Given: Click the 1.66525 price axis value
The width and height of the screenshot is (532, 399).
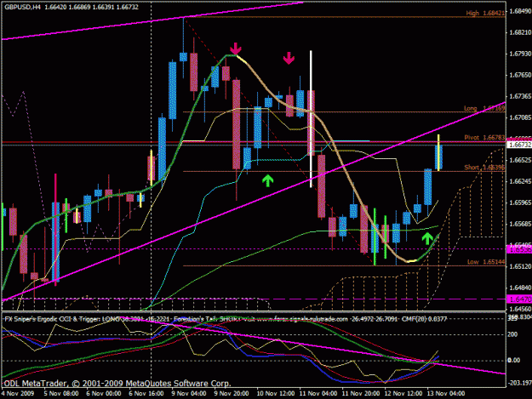Looking at the screenshot, I should (x=520, y=160).
